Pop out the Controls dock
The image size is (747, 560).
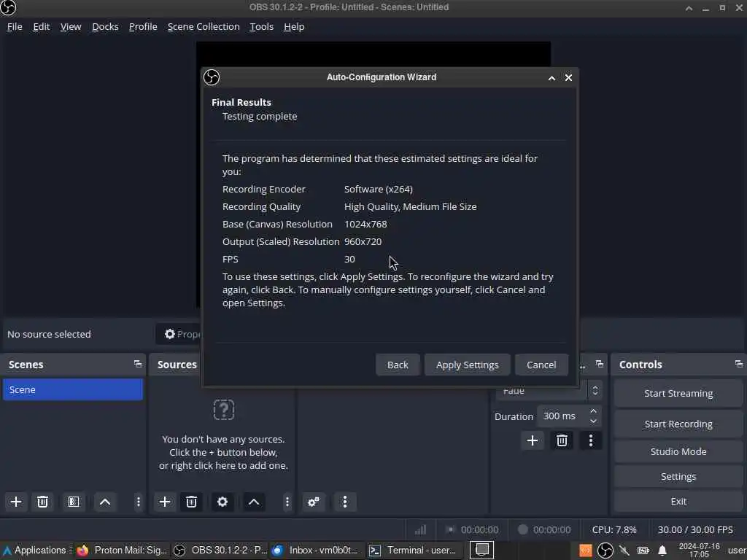point(738,364)
